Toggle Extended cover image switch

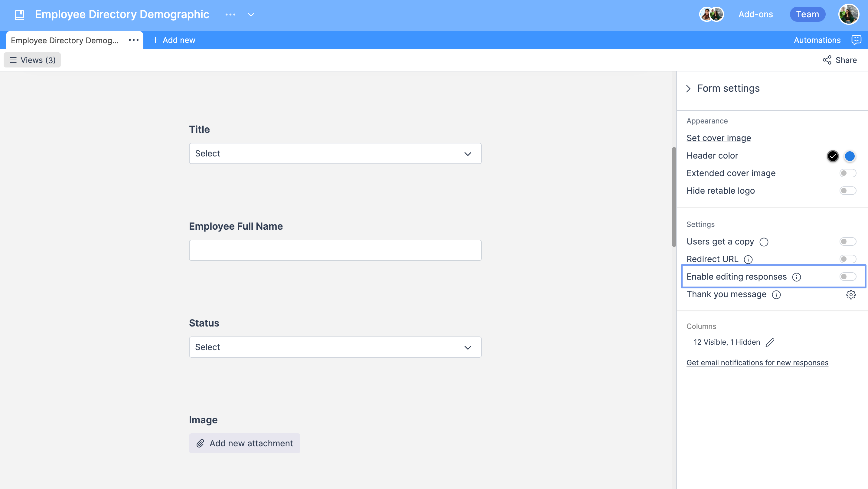(848, 173)
